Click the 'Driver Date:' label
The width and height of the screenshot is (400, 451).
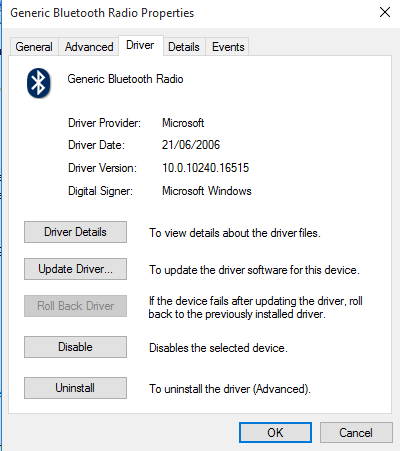[96, 145]
